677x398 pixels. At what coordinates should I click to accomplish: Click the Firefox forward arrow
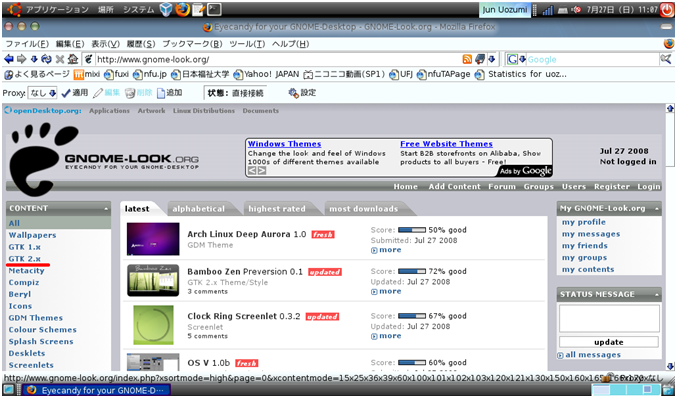(x=22, y=59)
